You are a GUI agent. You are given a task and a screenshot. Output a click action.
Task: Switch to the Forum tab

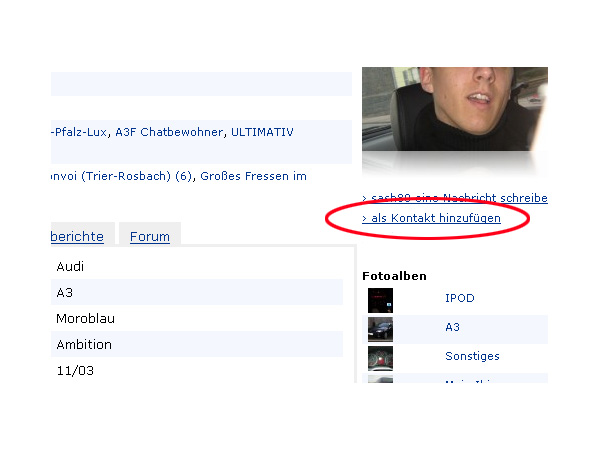click(149, 237)
